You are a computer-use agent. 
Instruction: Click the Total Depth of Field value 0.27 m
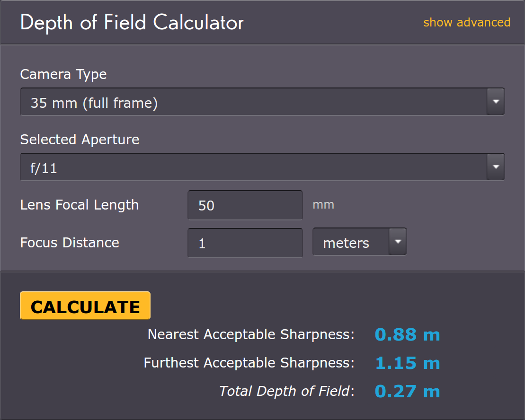pyautogui.click(x=407, y=391)
